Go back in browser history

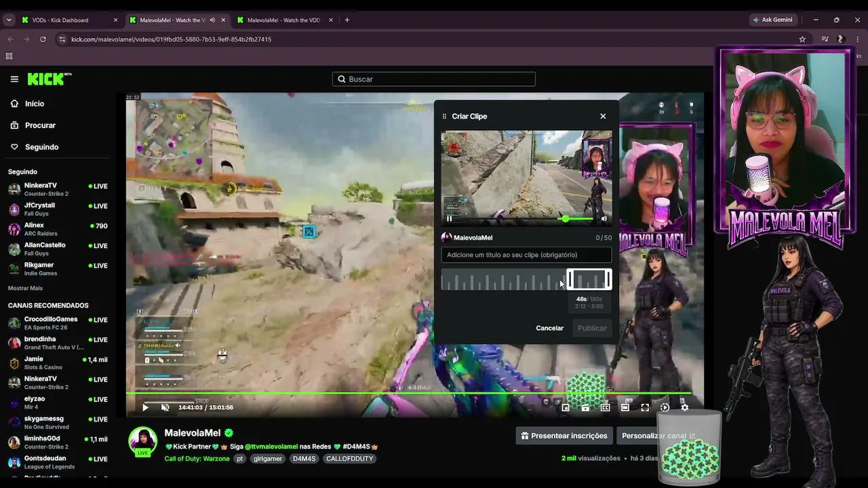pos(10,39)
